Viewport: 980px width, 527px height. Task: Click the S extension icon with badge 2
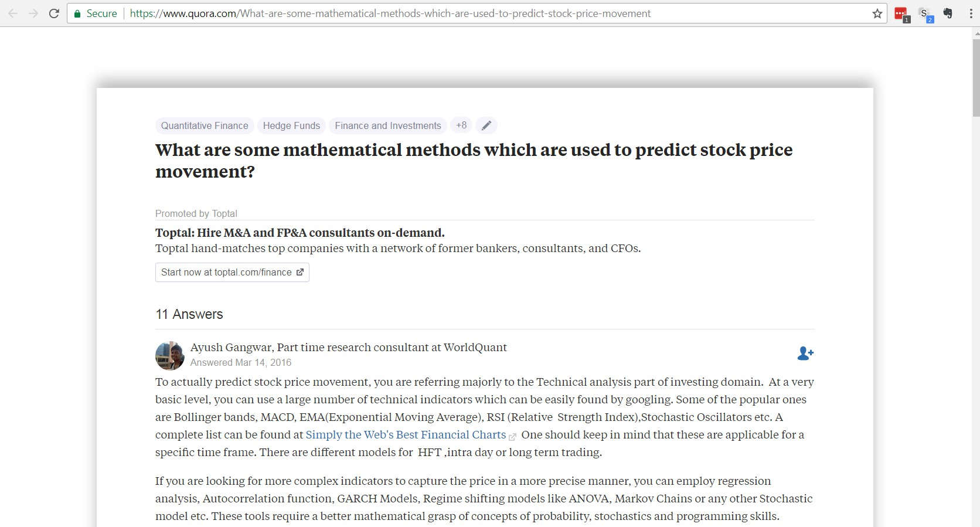[x=924, y=13]
